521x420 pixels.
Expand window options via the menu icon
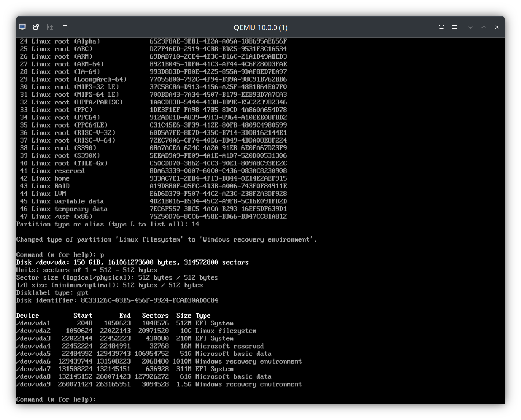455,27
